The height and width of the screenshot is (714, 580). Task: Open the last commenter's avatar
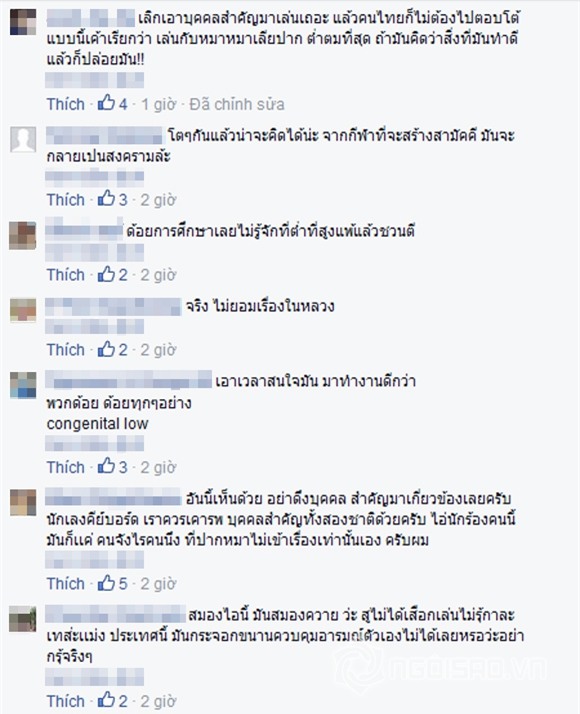pyautogui.click(x=23, y=619)
